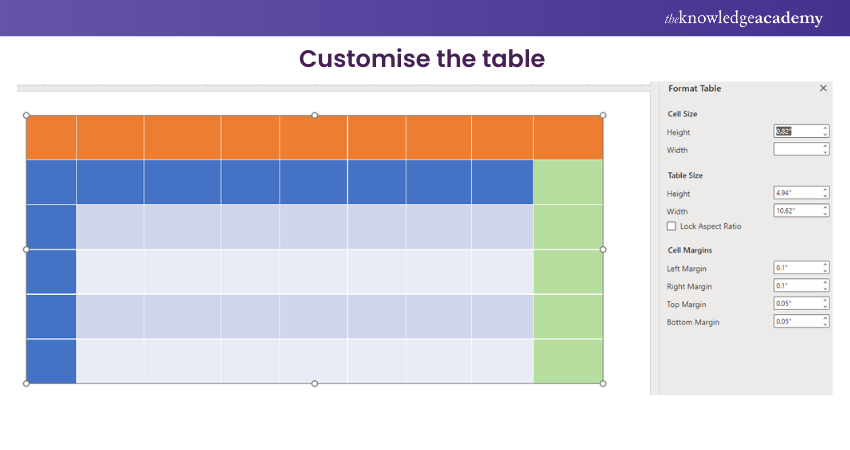Decrease the Table Size Width spinner
850x450 pixels.
pos(825,214)
